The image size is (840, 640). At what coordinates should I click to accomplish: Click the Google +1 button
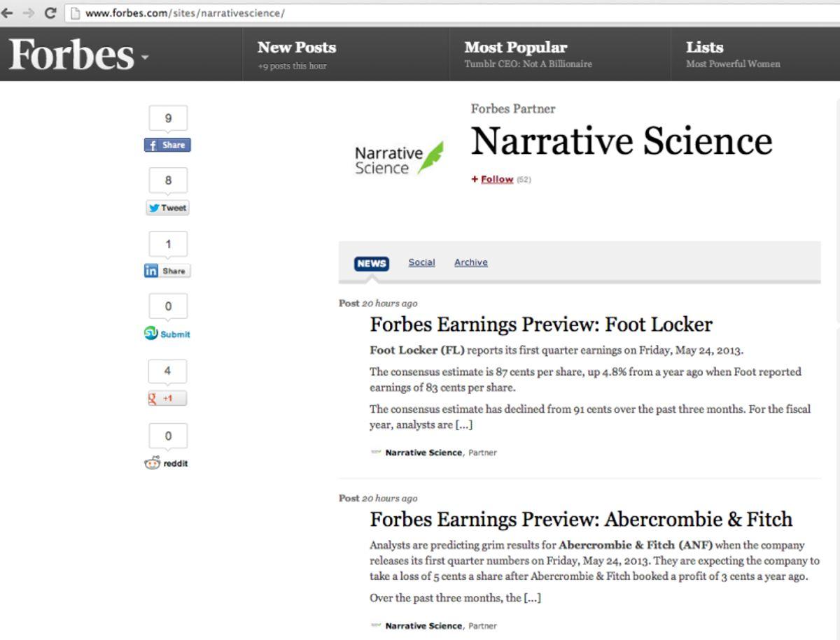pos(167,398)
